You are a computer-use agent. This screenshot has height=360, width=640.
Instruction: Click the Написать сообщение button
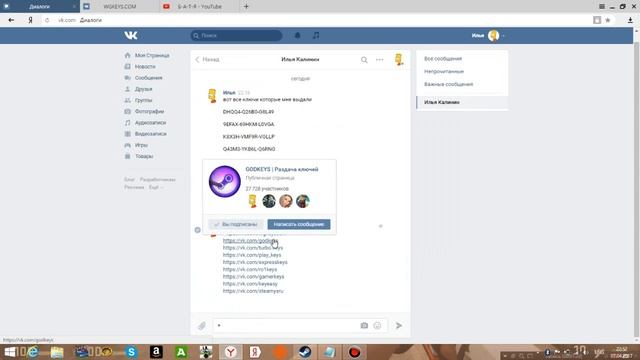(299, 224)
